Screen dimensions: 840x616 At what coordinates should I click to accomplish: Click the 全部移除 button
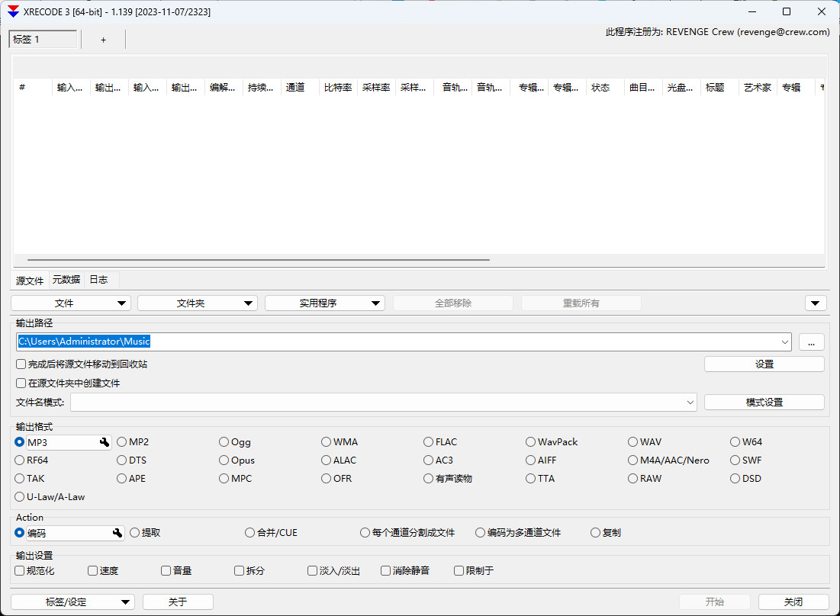[453, 303]
